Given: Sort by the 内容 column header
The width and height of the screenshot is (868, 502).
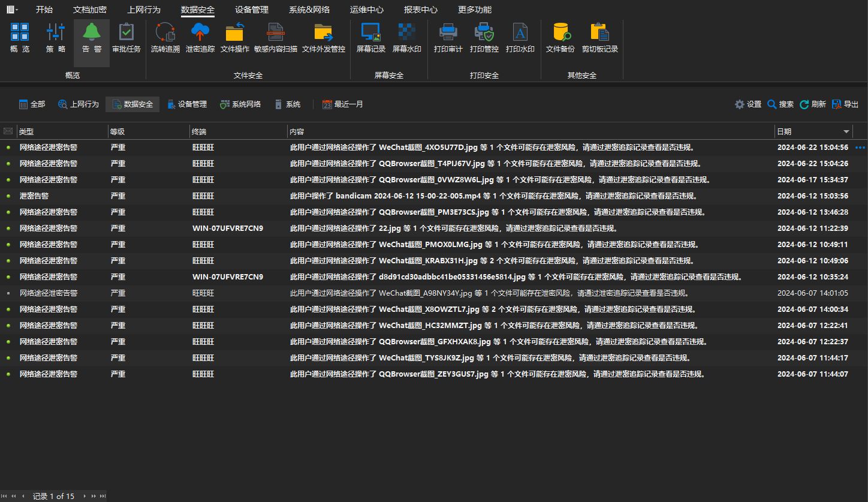Looking at the screenshot, I should click(531, 131).
